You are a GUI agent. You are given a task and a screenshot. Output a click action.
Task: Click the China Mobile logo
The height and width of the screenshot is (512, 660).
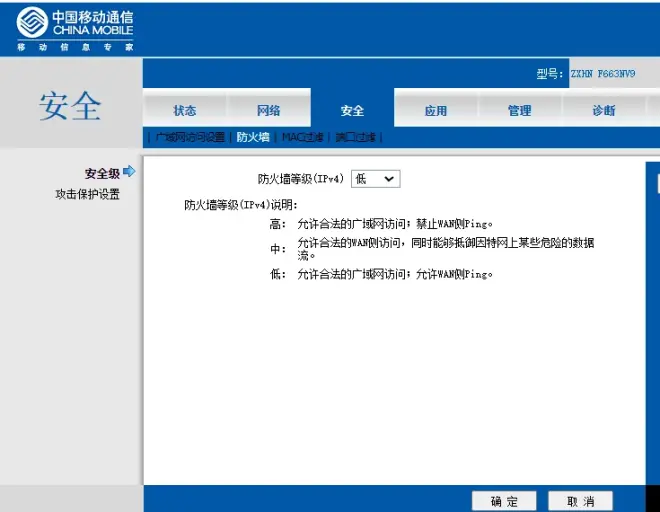75,29
